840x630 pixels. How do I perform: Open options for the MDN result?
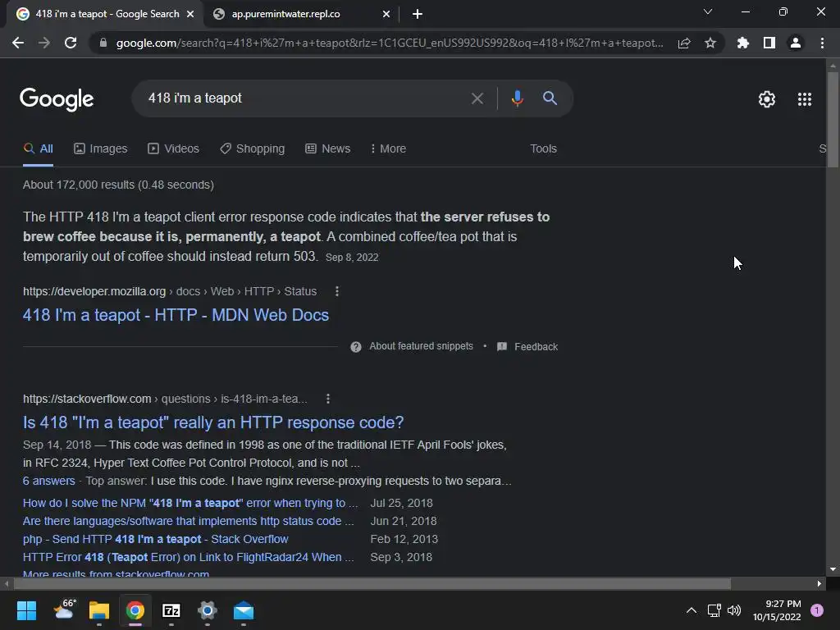pyautogui.click(x=337, y=291)
